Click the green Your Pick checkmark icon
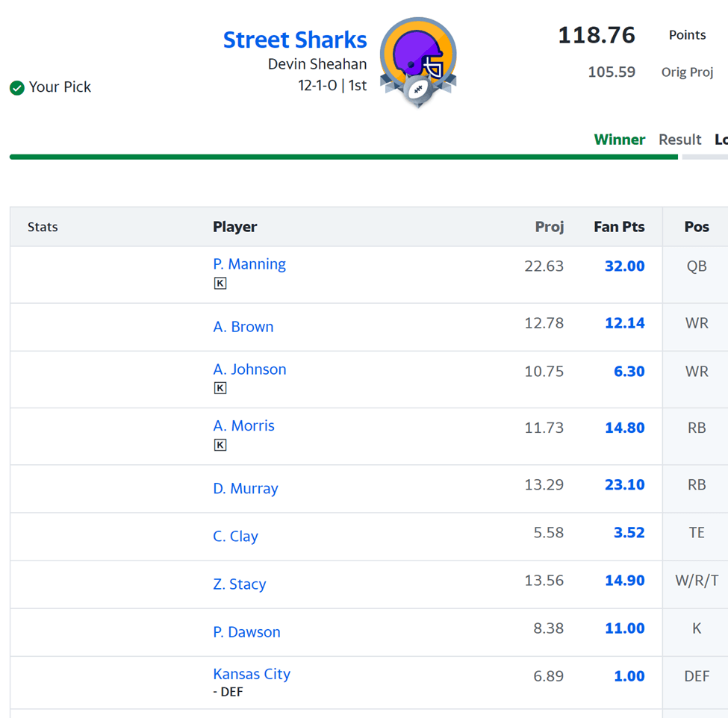The image size is (728, 718). 16,88
